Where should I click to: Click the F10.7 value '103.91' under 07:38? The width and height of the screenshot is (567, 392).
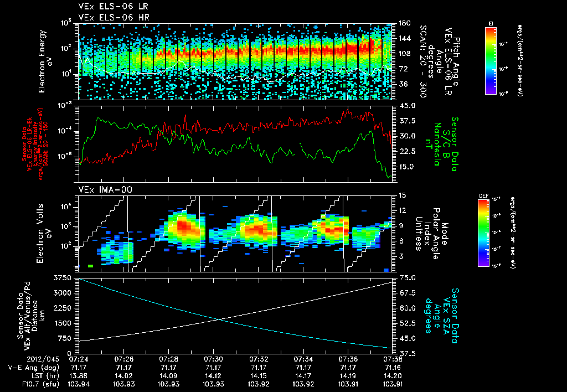tap(393, 384)
